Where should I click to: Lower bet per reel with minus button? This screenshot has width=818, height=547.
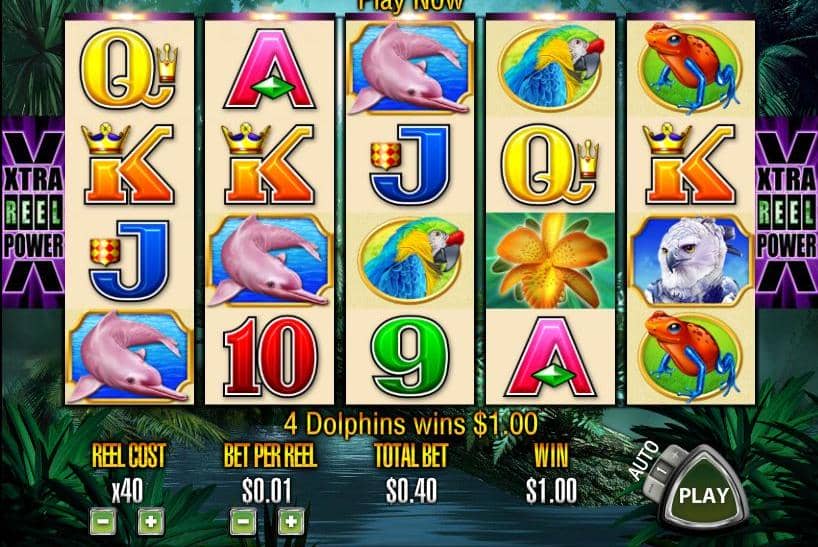coord(243,521)
